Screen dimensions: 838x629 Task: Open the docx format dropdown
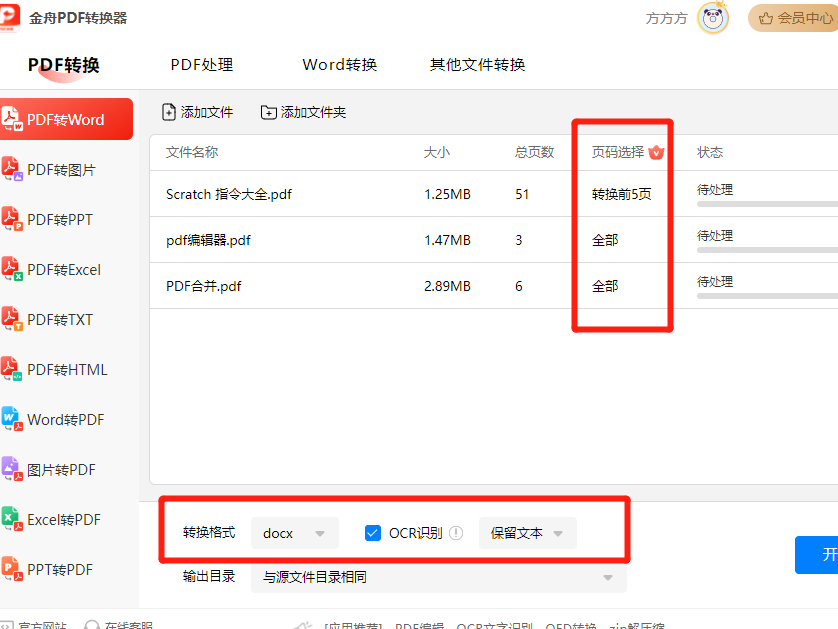pos(294,533)
